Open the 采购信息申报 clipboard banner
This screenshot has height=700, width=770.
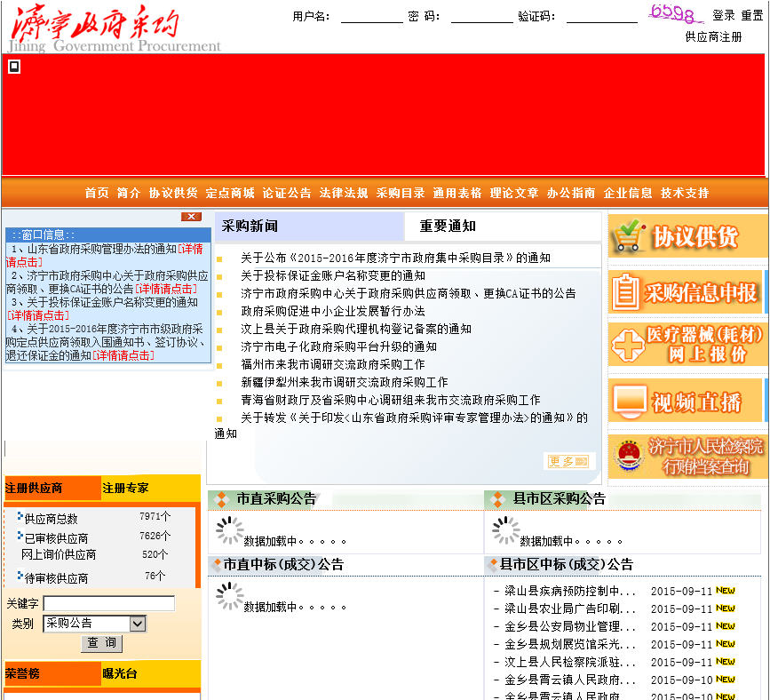[687, 291]
